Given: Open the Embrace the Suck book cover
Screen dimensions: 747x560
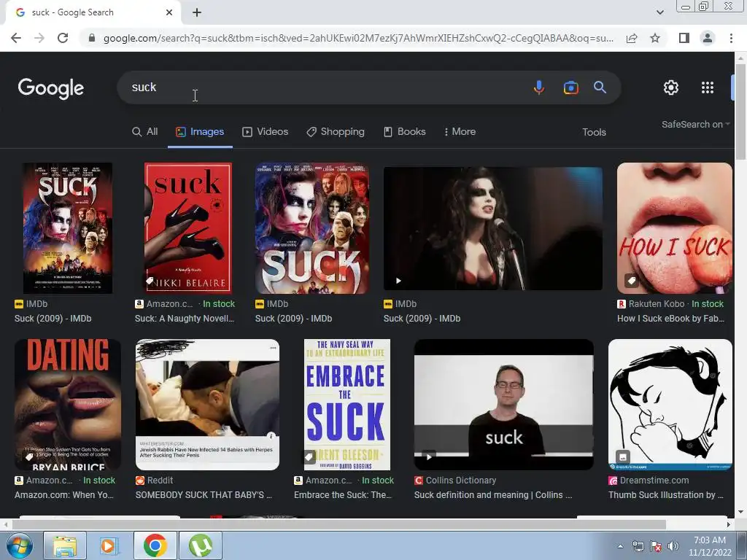Looking at the screenshot, I should click(x=347, y=405).
